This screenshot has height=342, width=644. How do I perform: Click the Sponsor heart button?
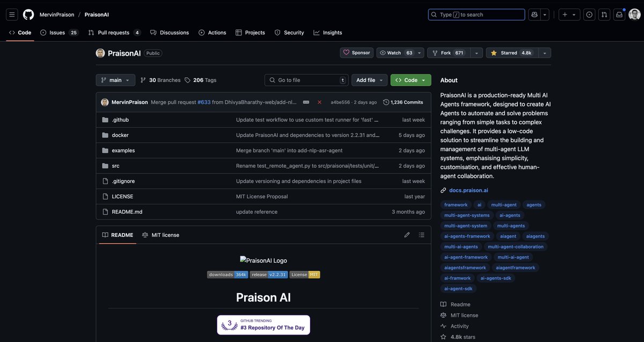[356, 53]
